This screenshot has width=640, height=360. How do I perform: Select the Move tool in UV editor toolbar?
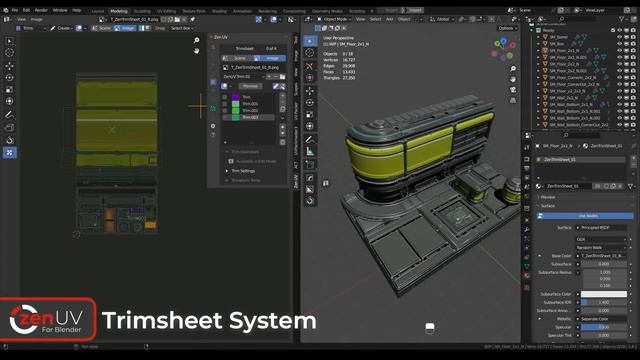[9, 65]
